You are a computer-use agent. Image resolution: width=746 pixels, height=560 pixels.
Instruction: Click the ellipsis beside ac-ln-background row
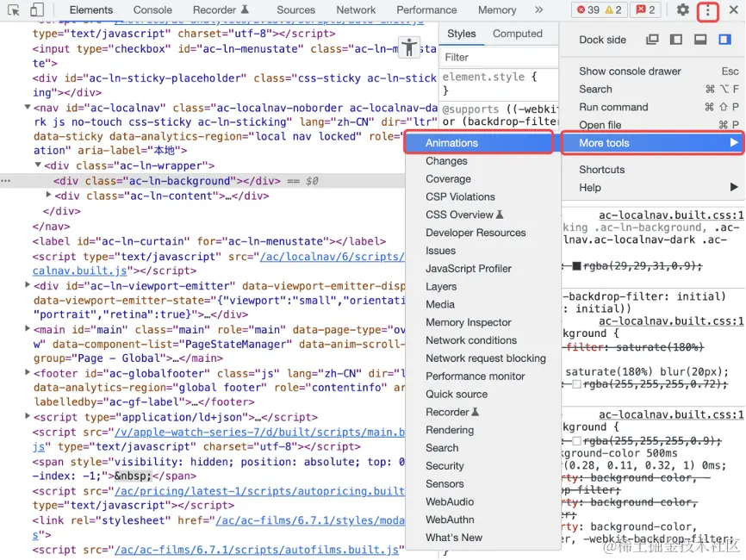pyautogui.click(x=6, y=181)
